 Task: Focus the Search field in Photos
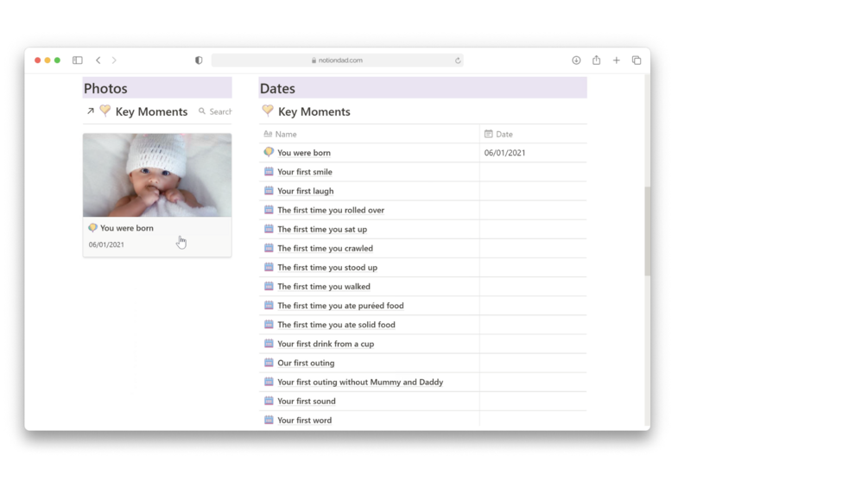[220, 111]
